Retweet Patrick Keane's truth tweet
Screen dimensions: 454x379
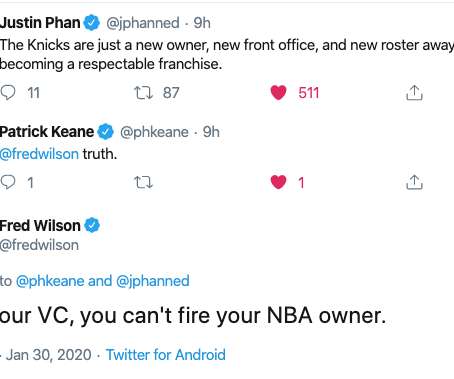point(143,182)
